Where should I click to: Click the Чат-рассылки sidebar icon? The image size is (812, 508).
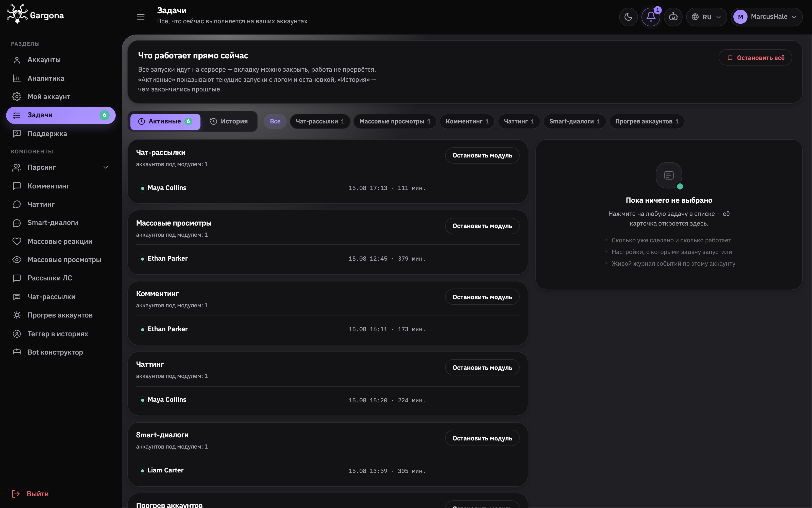click(x=17, y=297)
